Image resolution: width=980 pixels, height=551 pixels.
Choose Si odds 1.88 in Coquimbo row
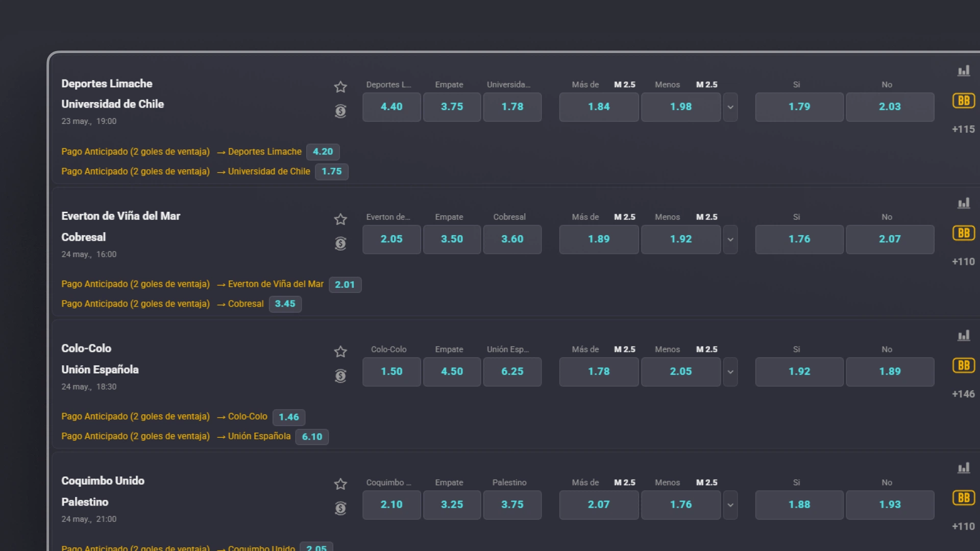click(x=799, y=505)
